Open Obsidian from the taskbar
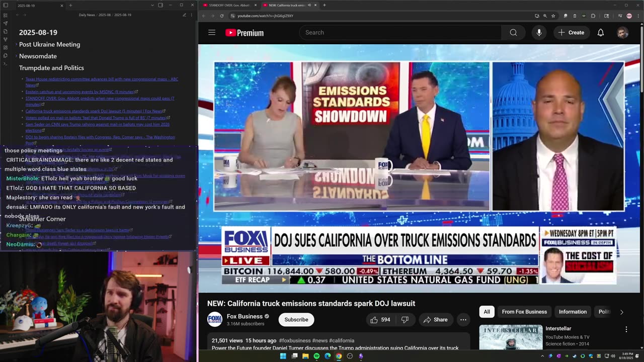Viewport: 644px width, 362px height. (x=361, y=356)
